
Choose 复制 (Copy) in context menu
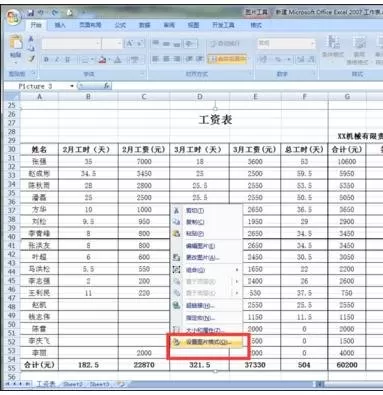207,222
